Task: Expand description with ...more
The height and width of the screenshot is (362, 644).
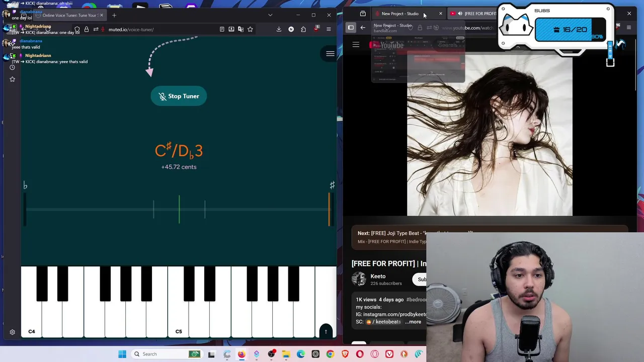Action: click(x=413, y=322)
